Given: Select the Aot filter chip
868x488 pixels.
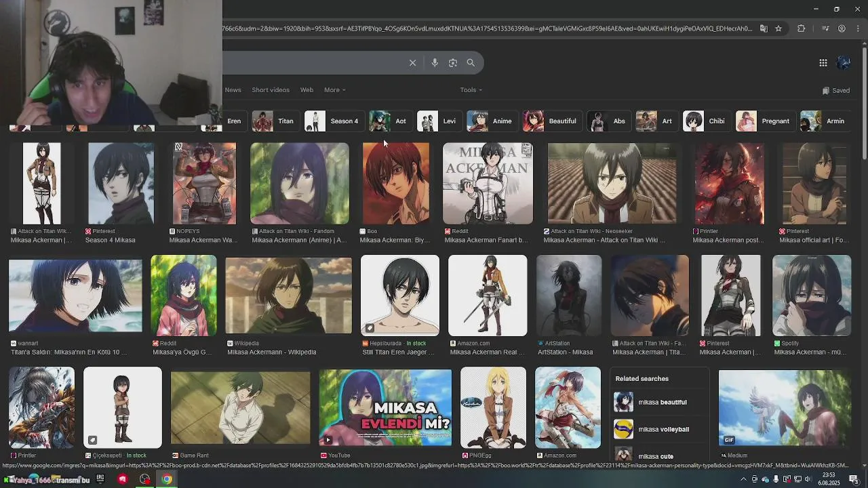Looking at the screenshot, I should click(x=389, y=121).
